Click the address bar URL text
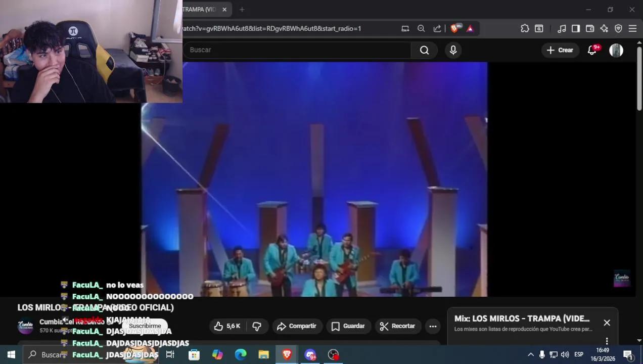Screen dimensions: 643x364 tap(272, 29)
